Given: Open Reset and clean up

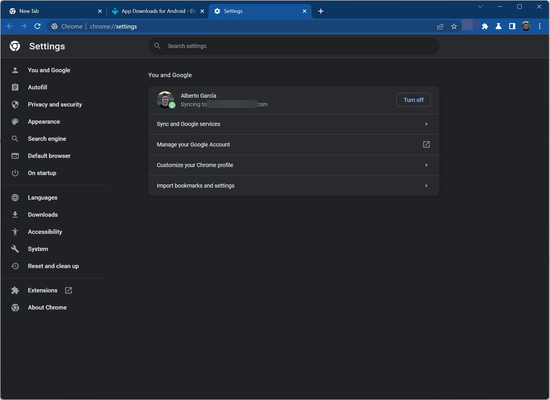Looking at the screenshot, I should point(54,266).
